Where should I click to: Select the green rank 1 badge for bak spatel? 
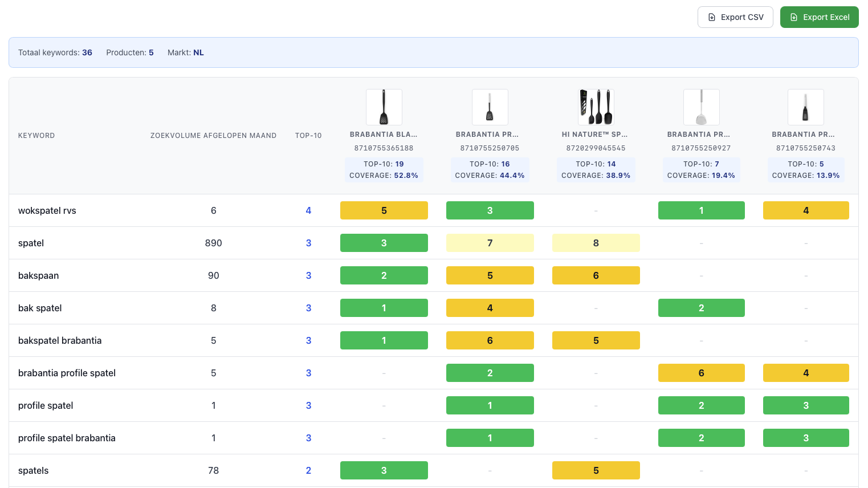pos(384,307)
